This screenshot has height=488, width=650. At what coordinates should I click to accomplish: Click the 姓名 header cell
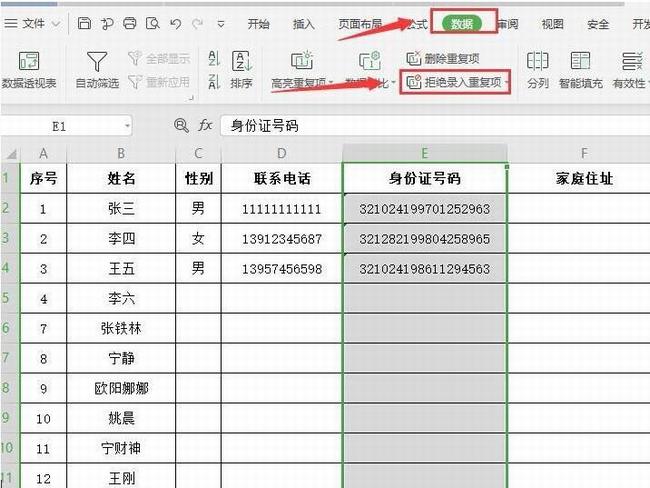(x=121, y=179)
